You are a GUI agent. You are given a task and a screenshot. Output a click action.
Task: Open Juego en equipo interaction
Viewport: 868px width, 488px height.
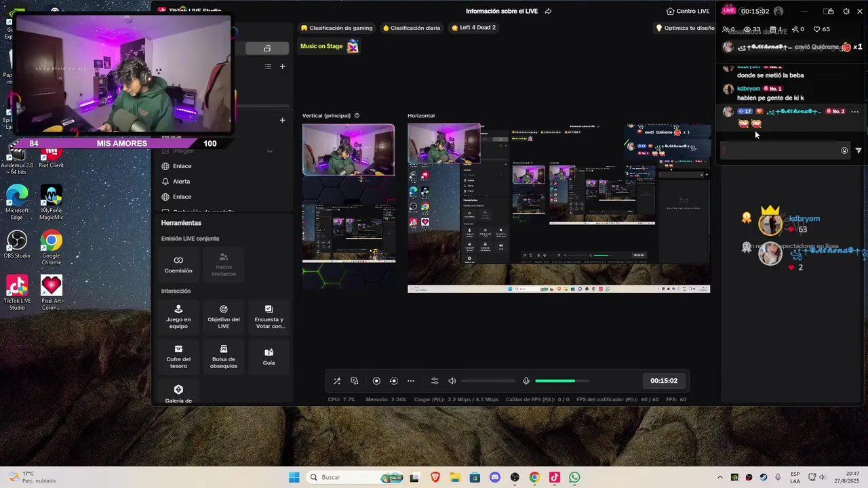pyautogui.click(x=178, y=317)
